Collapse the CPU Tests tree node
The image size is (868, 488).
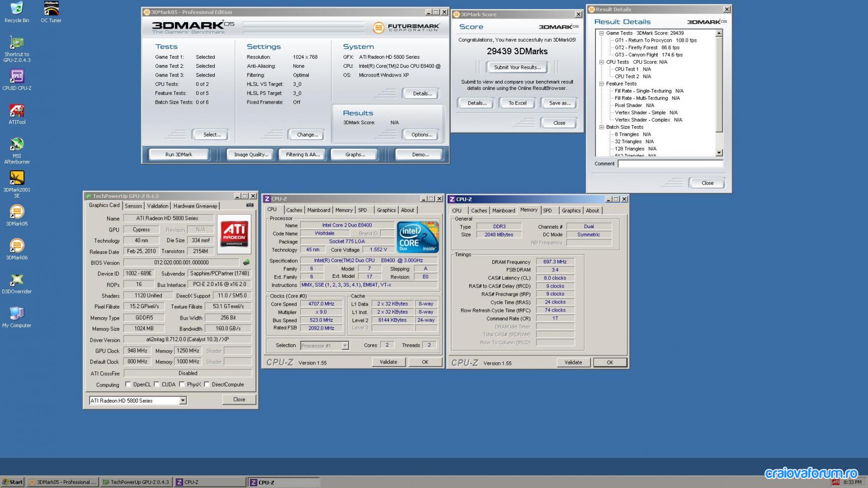(x=601, y=62)
